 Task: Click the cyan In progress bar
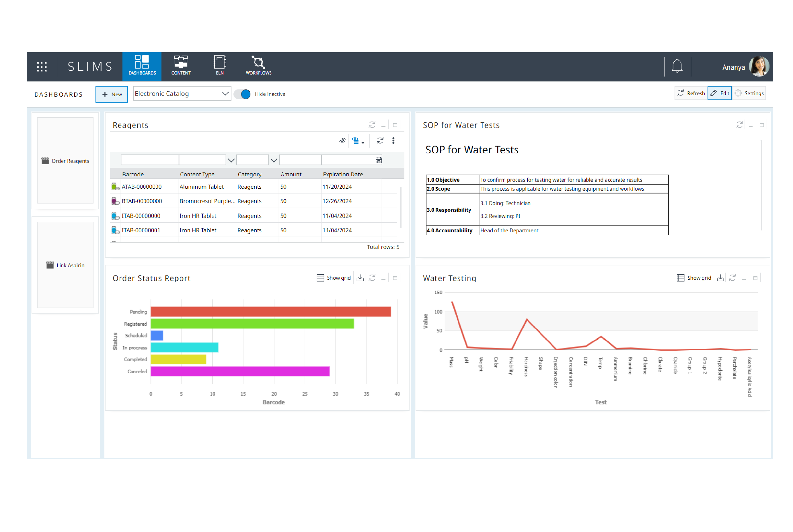(x=184, y=347)
